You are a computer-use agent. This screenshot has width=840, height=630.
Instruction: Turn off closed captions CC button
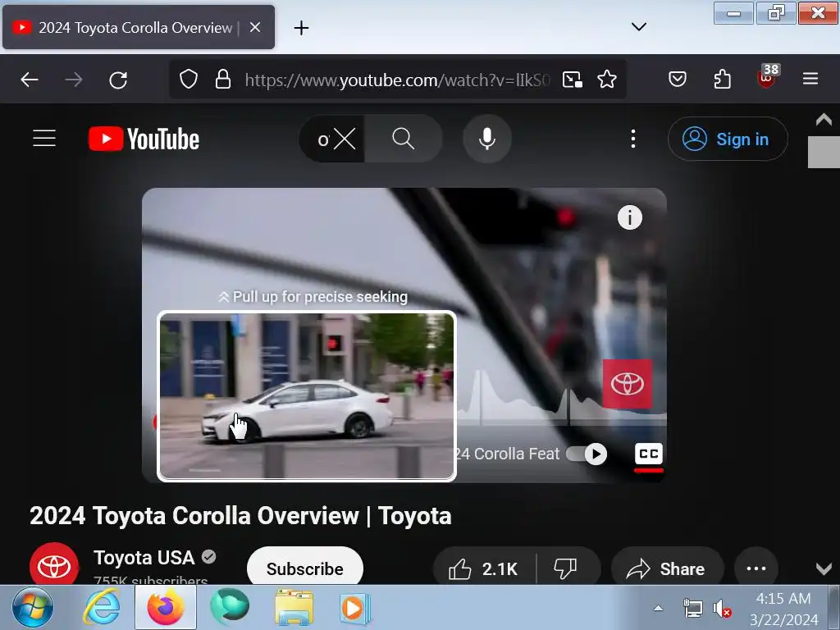click(648, 454)
